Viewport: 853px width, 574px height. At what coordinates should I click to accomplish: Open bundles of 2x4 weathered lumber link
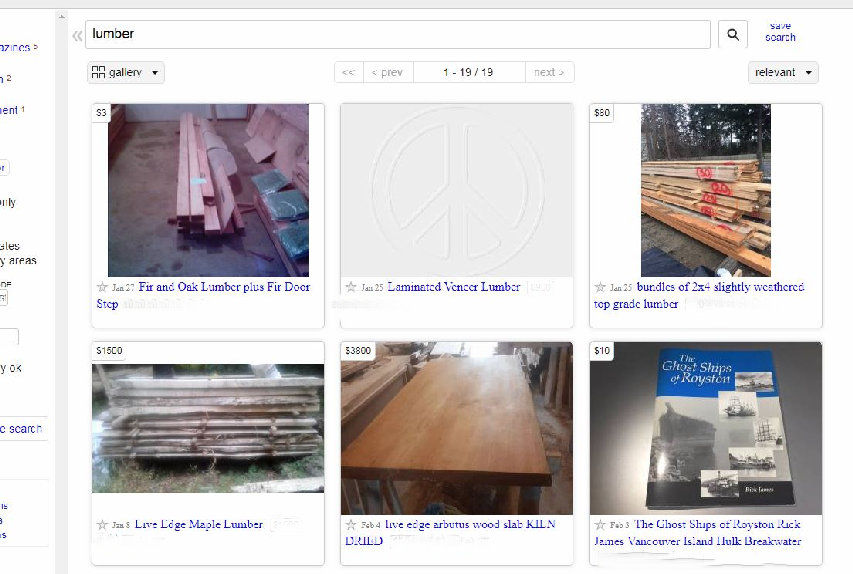pyautogui.click(x=699, y=295)
